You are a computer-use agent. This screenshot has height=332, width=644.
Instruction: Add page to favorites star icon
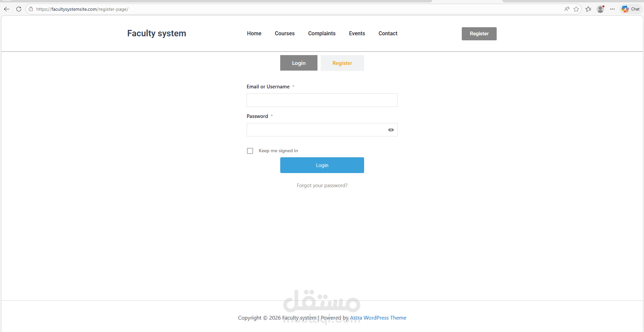(576, 9)
